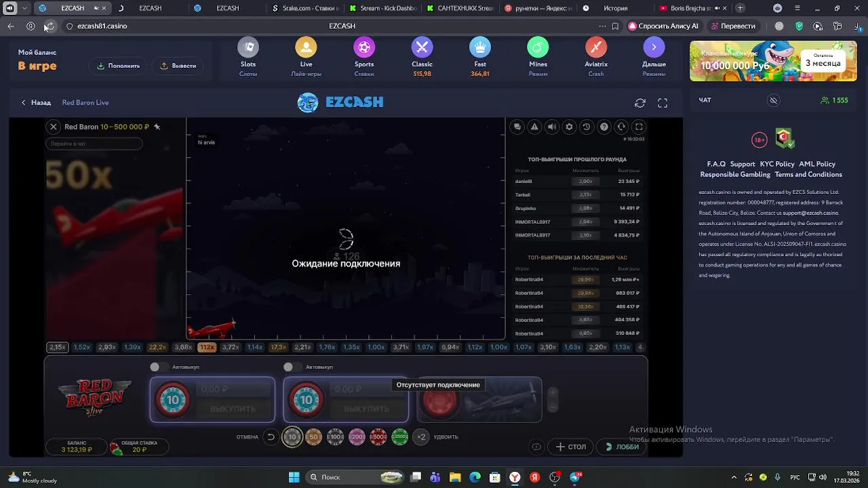Screen dimensions: 868x488
Task: Contact support headset icon in game
Action: [621, 127]
